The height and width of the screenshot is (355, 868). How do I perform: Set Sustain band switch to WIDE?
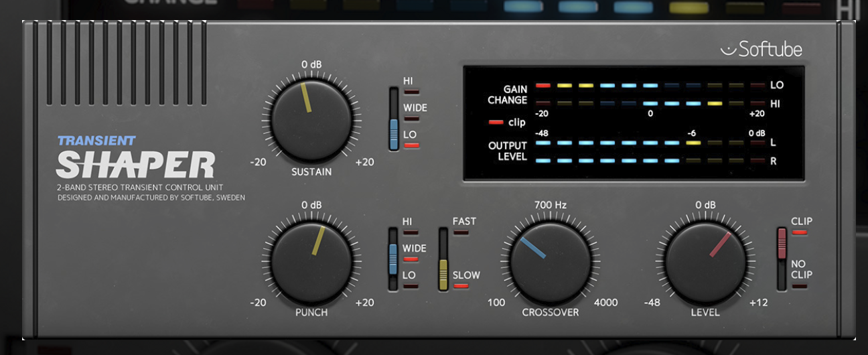tap(415, 112)
